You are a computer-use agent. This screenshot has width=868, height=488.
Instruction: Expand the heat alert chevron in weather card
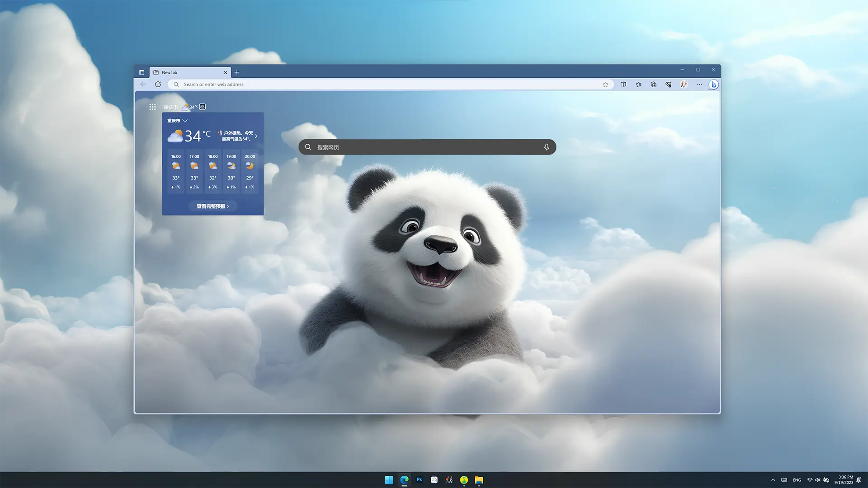(256, 136)
